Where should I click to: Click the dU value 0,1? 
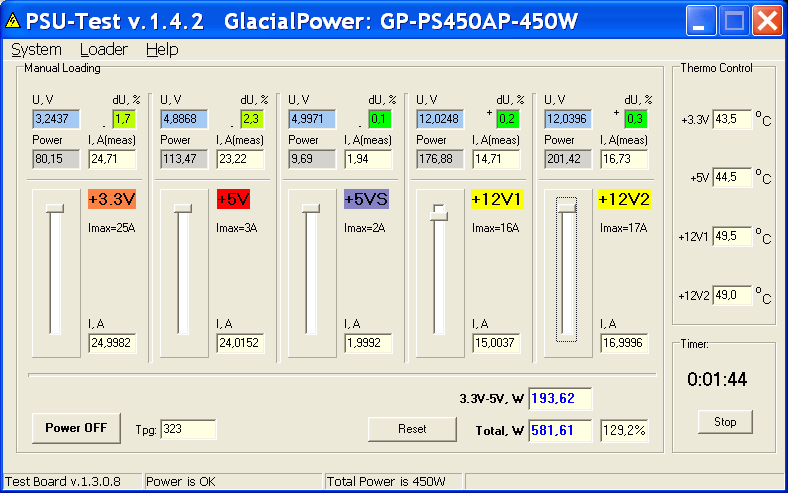point(380,119)
